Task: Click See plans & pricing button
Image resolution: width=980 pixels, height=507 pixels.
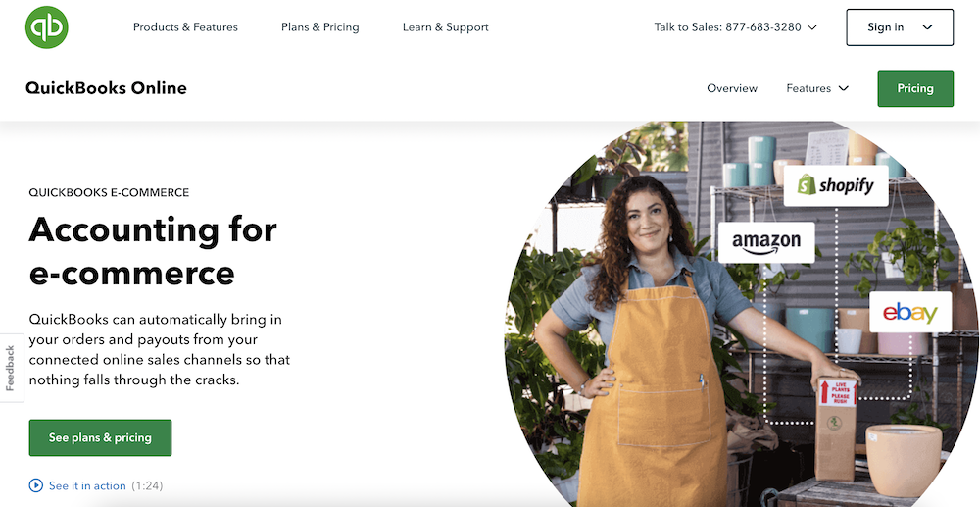Action: [x=100, y=437]
